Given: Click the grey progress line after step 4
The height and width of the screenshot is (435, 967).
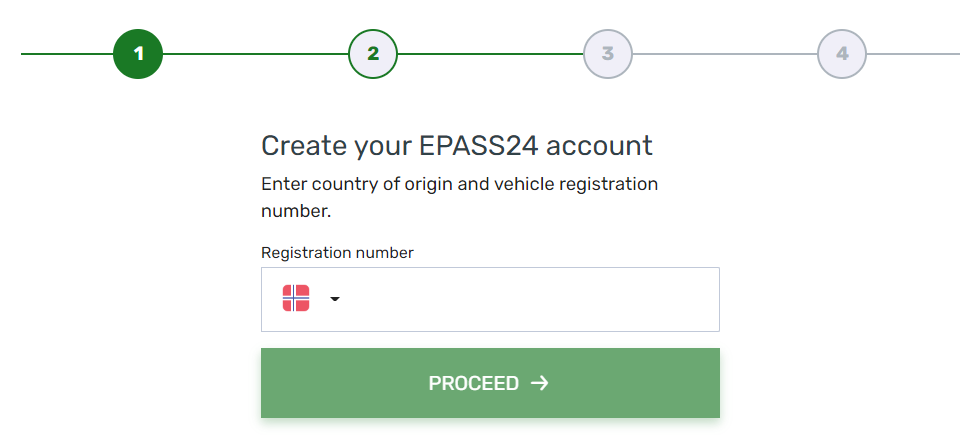Looking at the screenshot, I should 917,54.
